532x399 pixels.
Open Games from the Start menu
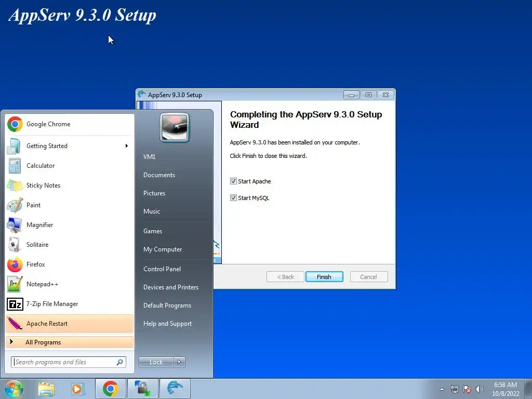(x=152, y=231)
